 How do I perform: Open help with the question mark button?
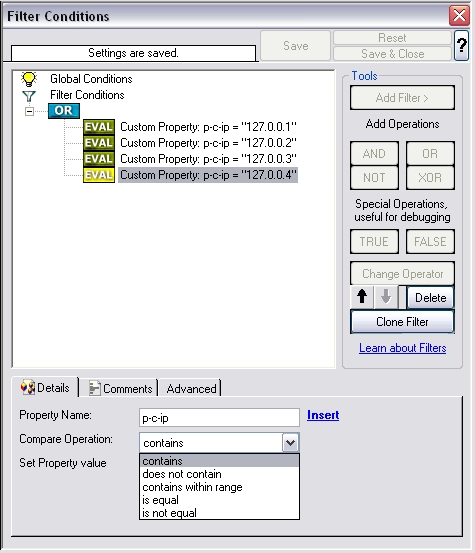(462, 45)
